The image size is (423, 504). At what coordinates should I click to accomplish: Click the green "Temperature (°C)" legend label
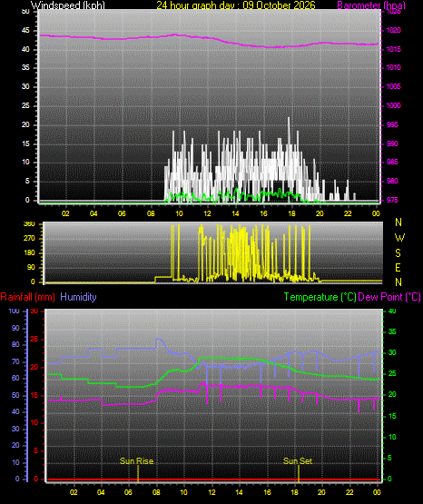[320, 297]
